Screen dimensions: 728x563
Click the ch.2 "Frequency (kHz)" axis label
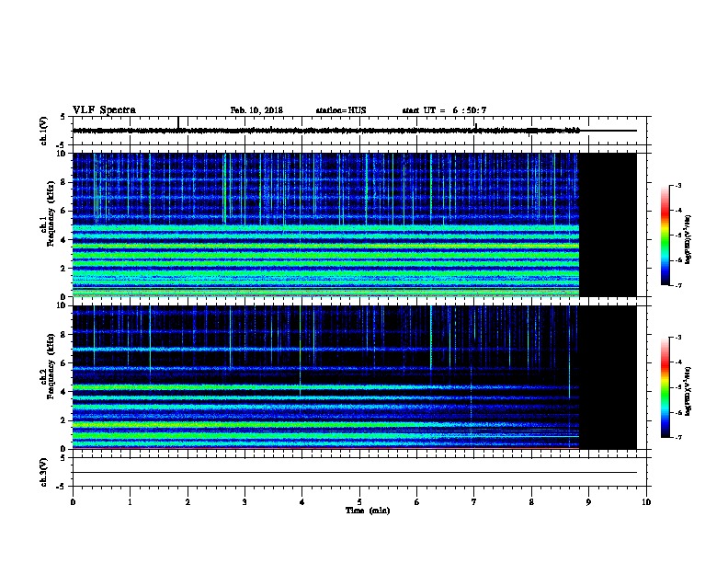[51, 366]
